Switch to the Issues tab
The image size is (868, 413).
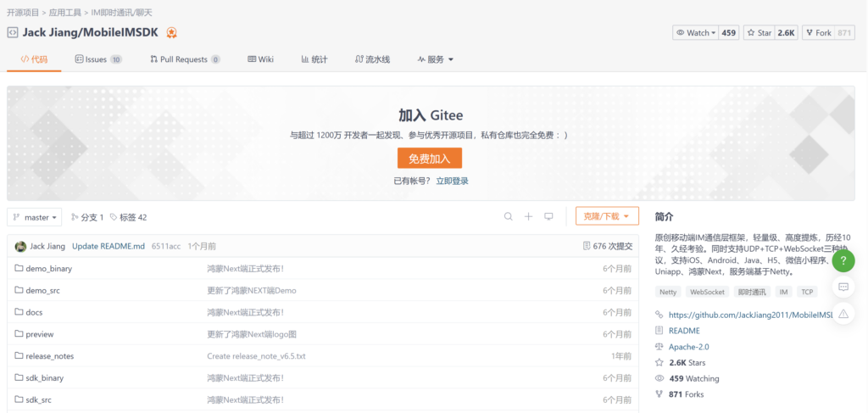[x=98, y=59]
